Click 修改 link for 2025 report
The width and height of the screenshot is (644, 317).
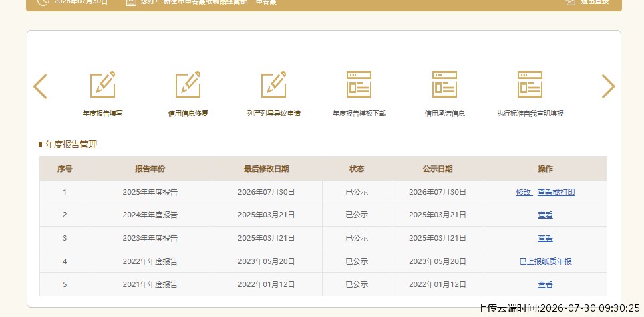point(524,192)
